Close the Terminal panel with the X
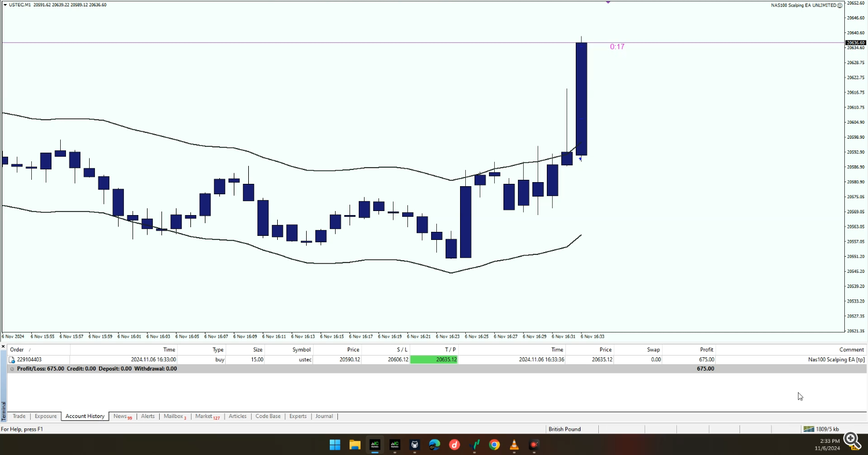Viewport: 868px width, 455px height. pyautogui.click(x=3, y=347)
